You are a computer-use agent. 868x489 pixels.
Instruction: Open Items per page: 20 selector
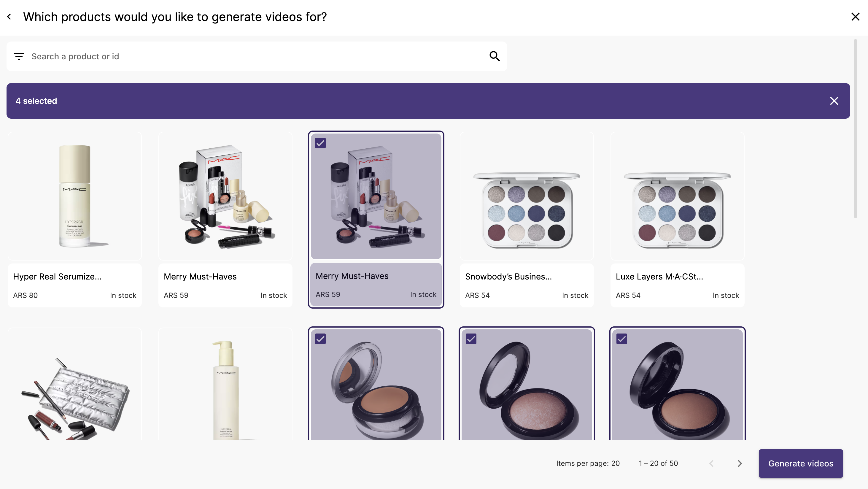tap(588, 463)
